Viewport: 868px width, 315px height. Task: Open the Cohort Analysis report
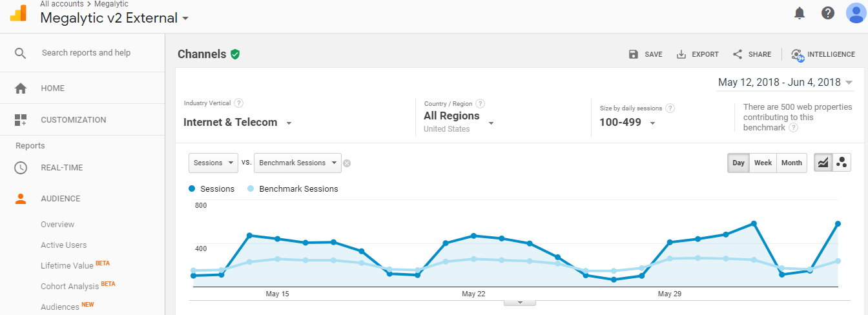[70, 287]
